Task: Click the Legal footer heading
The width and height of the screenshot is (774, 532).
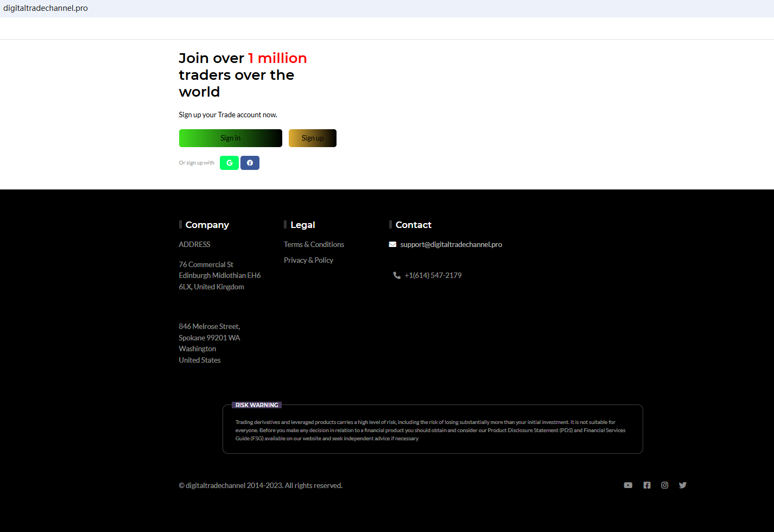Action: 303,225
